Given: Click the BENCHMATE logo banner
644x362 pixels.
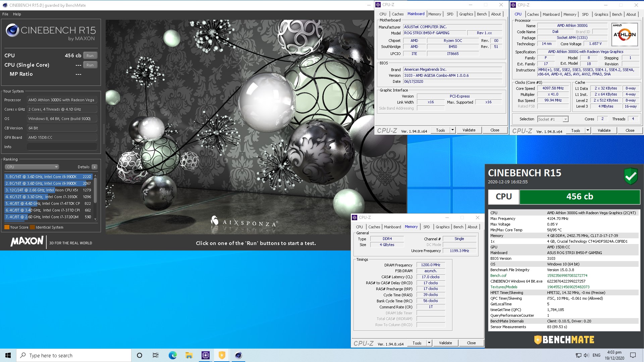Looking at the screenshot, I should click(x=564, y=340).
